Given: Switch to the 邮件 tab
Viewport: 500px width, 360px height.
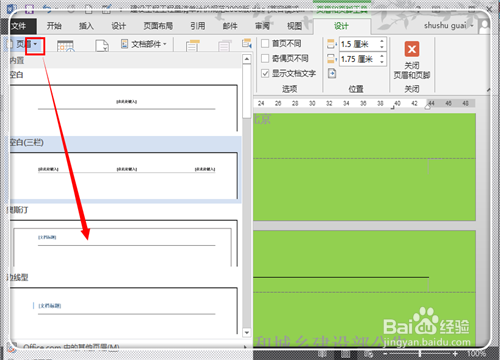Looking at the screenshot, I should 230,26.
